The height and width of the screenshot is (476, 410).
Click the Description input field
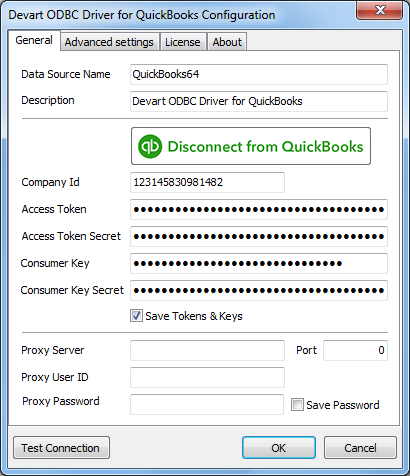pos(259,101)
